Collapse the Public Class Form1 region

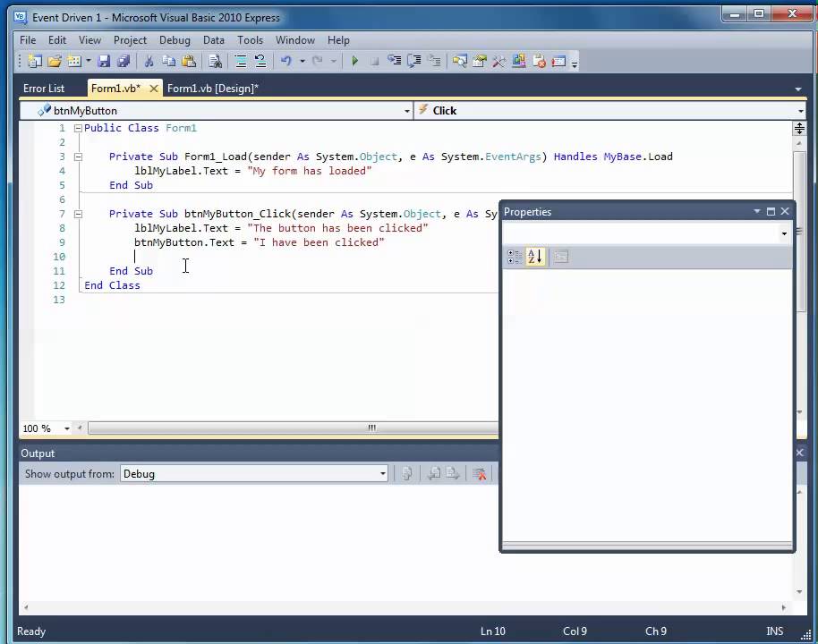[78, 128]
